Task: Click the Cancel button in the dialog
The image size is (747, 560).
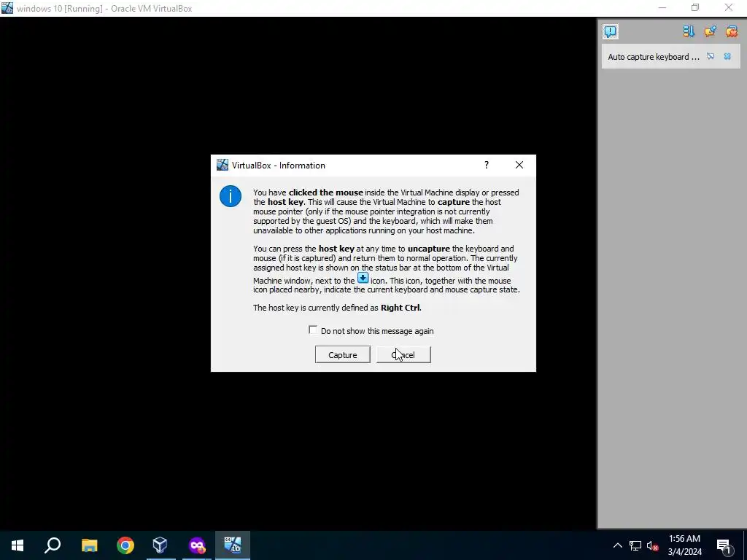Action: click(x=403, y=355)
